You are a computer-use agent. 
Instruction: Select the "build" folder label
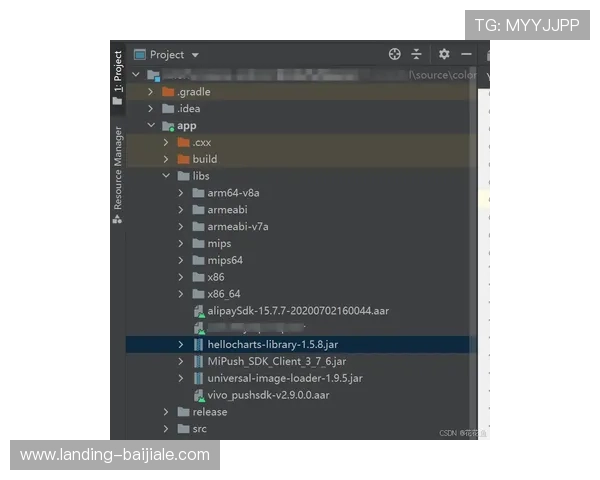coord(205,159)
